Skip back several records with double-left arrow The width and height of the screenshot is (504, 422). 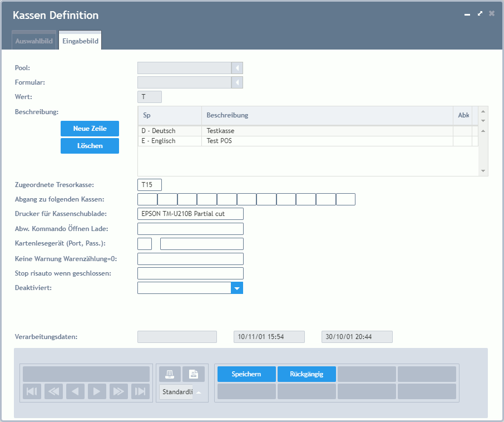click(x=53, y=391)
